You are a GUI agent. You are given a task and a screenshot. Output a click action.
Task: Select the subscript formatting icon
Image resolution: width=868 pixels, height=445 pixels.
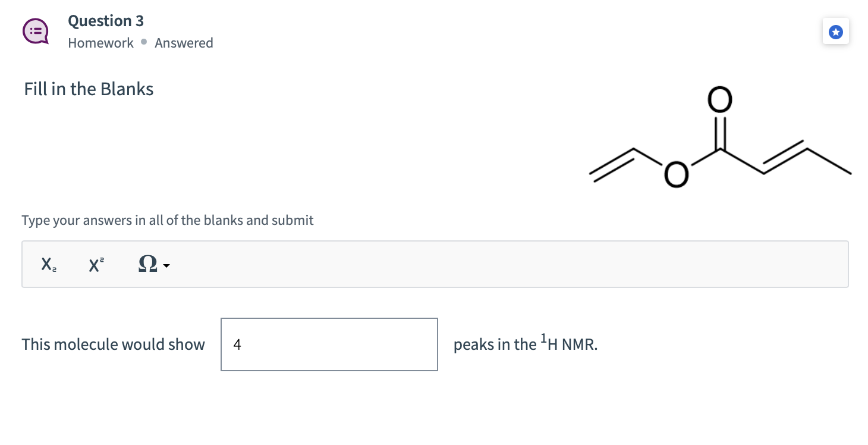48,264
